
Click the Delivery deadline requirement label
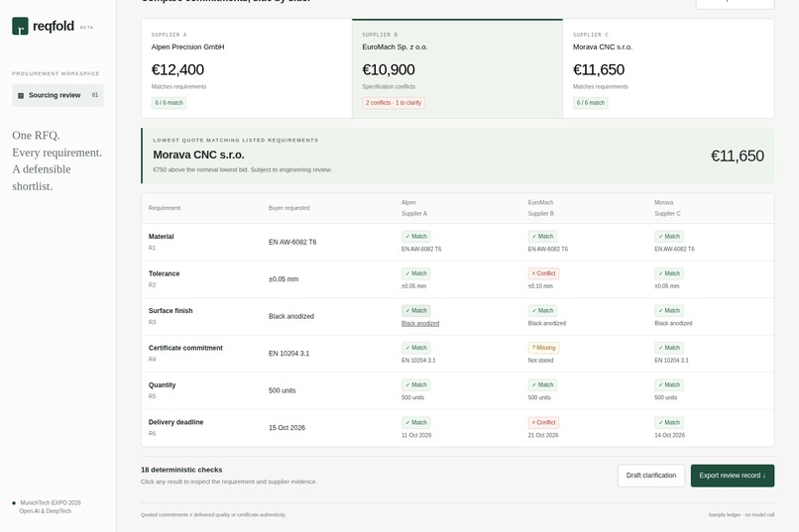tap(175, 422)
